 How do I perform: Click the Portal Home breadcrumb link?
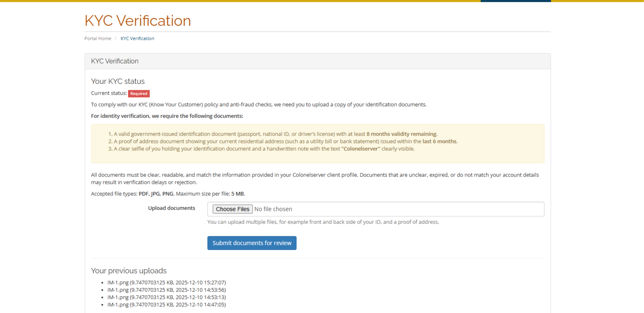(x=98, y=38)
